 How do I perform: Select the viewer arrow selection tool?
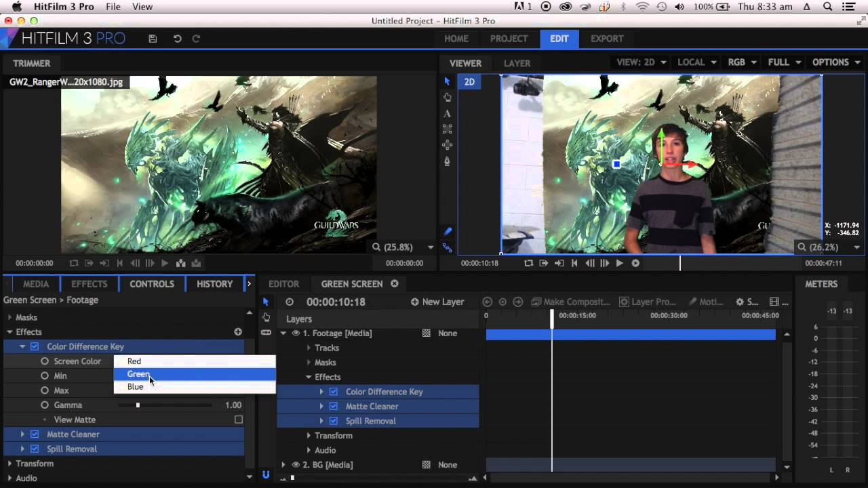point(447,81)
